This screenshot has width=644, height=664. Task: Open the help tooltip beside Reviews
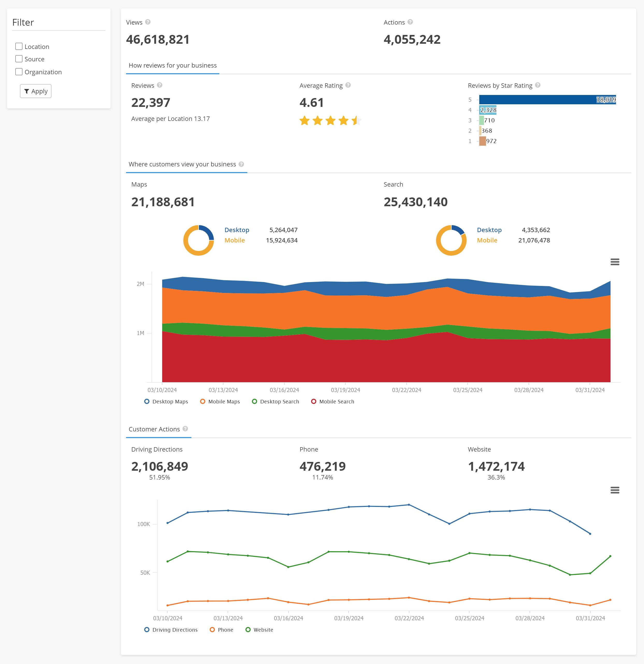[160, 85]
